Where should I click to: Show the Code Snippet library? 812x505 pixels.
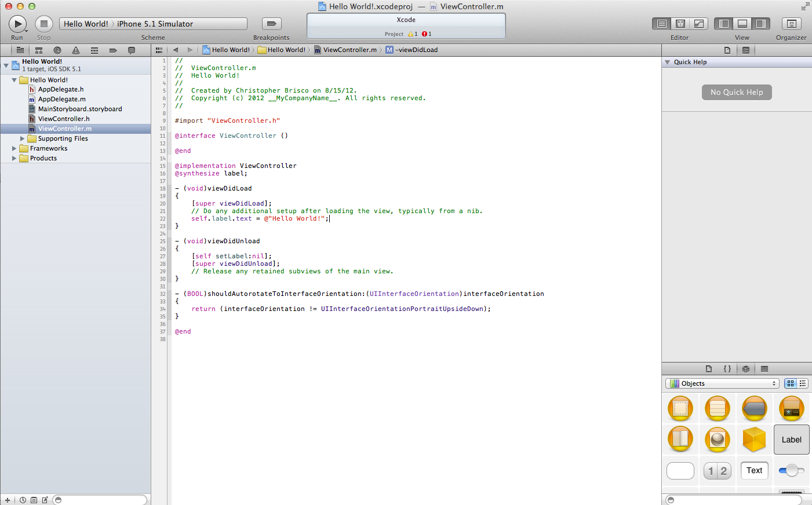tap(727, 369)
